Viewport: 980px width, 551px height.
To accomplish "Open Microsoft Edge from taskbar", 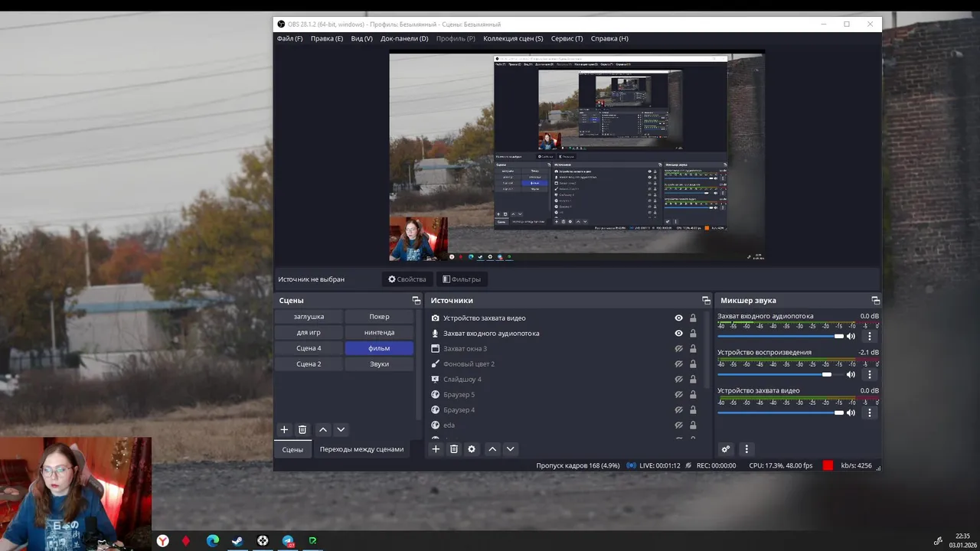I will (213, 541).
